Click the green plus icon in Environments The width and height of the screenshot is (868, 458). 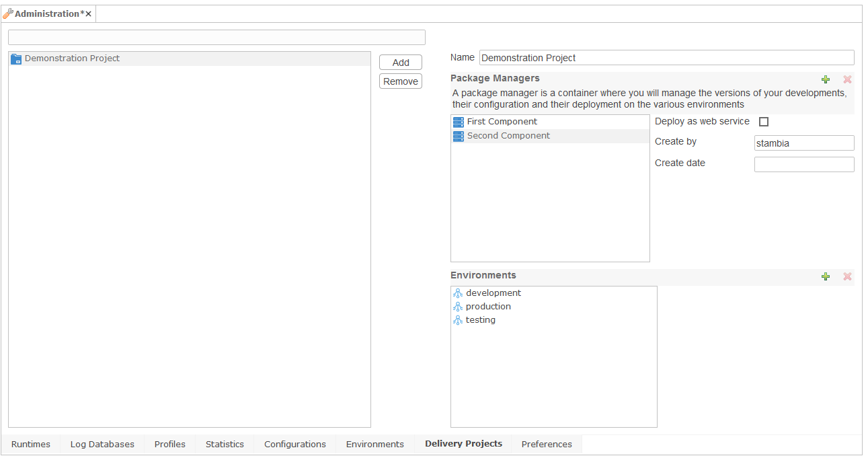[826, 276]
